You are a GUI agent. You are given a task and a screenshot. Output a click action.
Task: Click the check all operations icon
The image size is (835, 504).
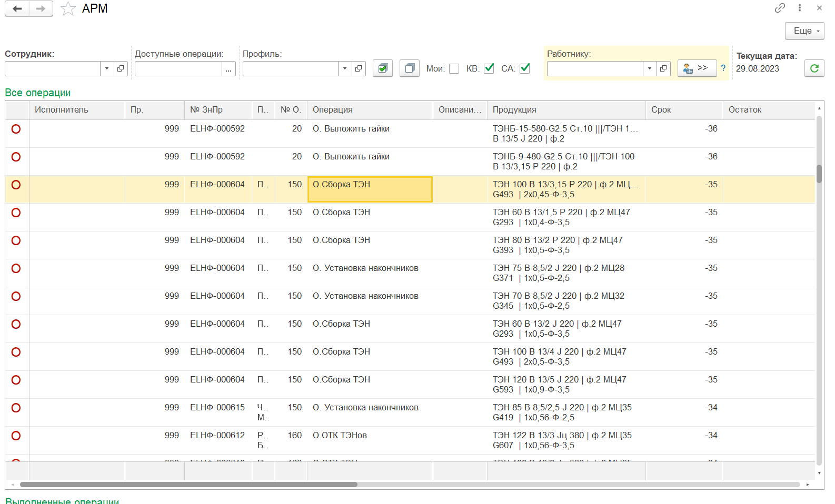pyautogui.click(x=383, y=68)
